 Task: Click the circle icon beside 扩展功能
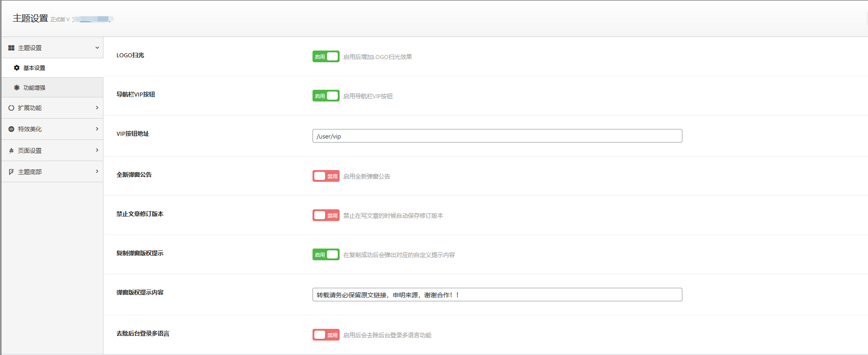[11, 108]
